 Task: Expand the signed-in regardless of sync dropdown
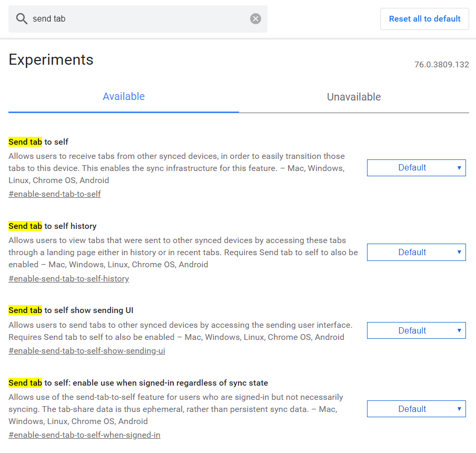[x=416, y=409]
